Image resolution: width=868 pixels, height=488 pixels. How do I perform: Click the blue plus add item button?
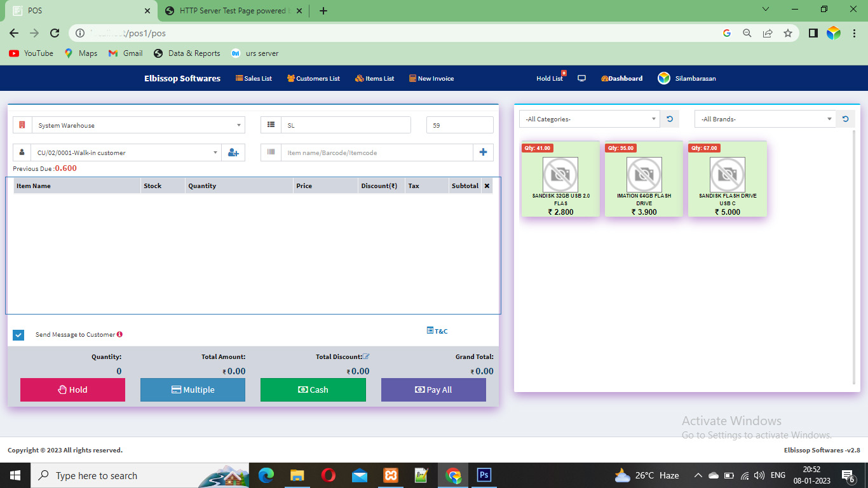pyautogui.click(x=483, y=152)
